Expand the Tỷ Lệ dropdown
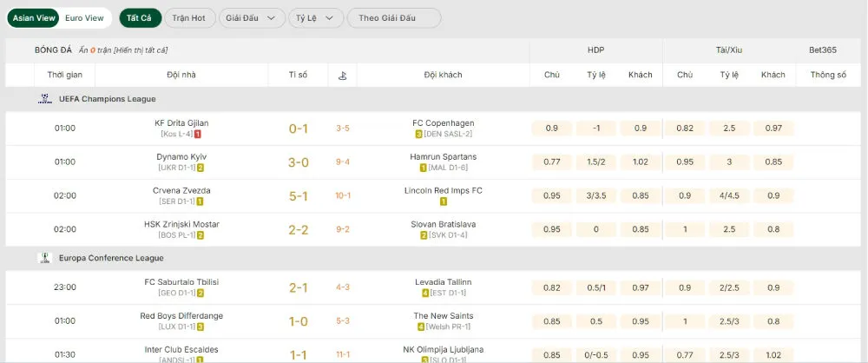 point(316,18)
